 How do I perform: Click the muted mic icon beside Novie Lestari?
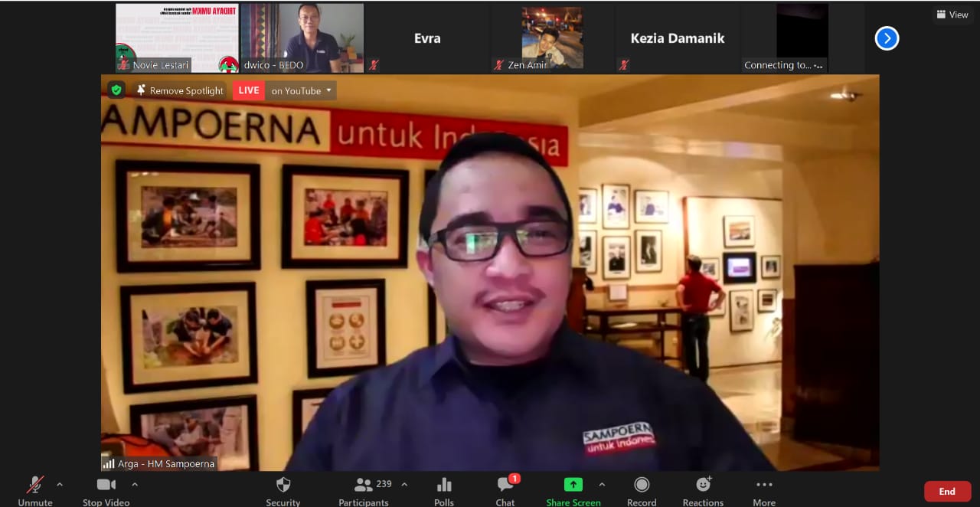coord(124,65)
